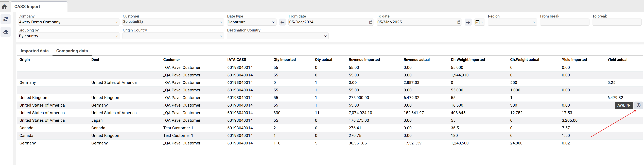
Task: Select the Comparing data tab
Action: click(x=72, y=51)
